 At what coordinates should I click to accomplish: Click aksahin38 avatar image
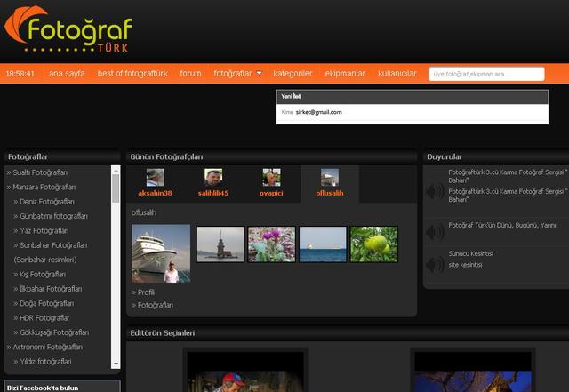pos(155,177)
